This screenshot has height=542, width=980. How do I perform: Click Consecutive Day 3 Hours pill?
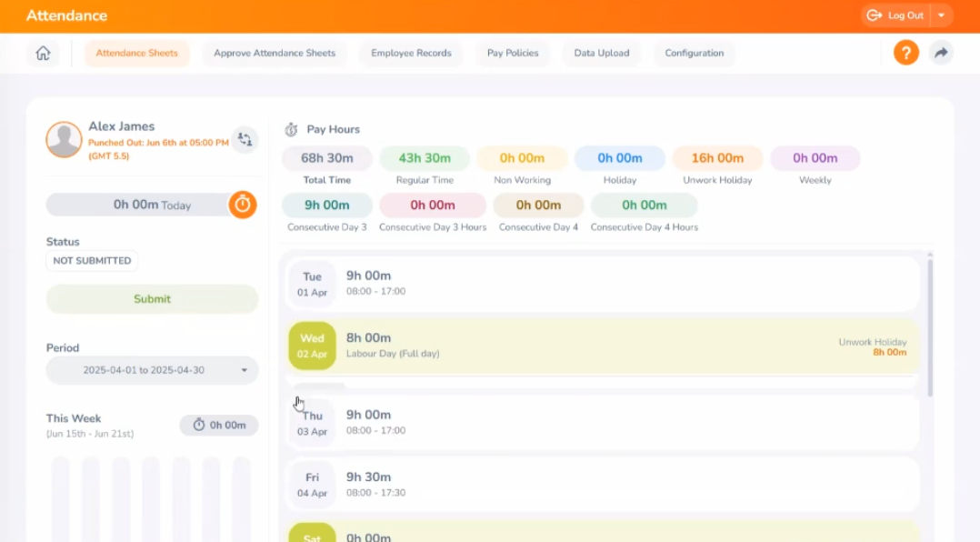point(433,205)
